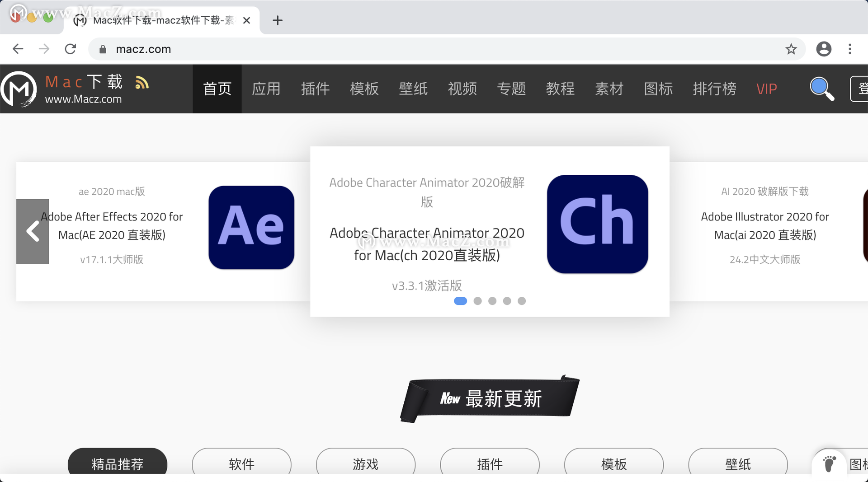Open Adobe Illustrator 2020 for Mac link

(x=765, y=226)
